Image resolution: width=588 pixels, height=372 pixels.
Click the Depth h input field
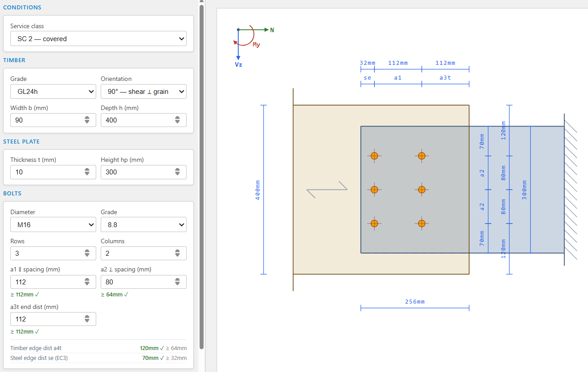click(144, 120)
